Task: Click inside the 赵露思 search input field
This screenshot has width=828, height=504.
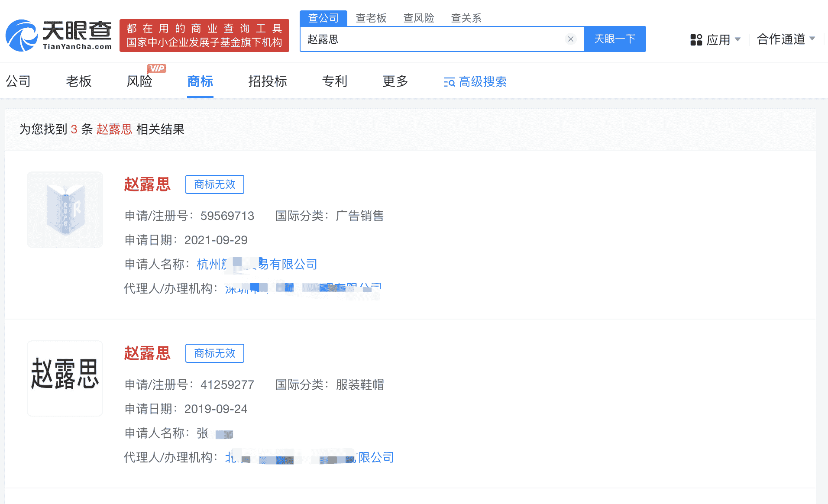Action: point(433,39)
